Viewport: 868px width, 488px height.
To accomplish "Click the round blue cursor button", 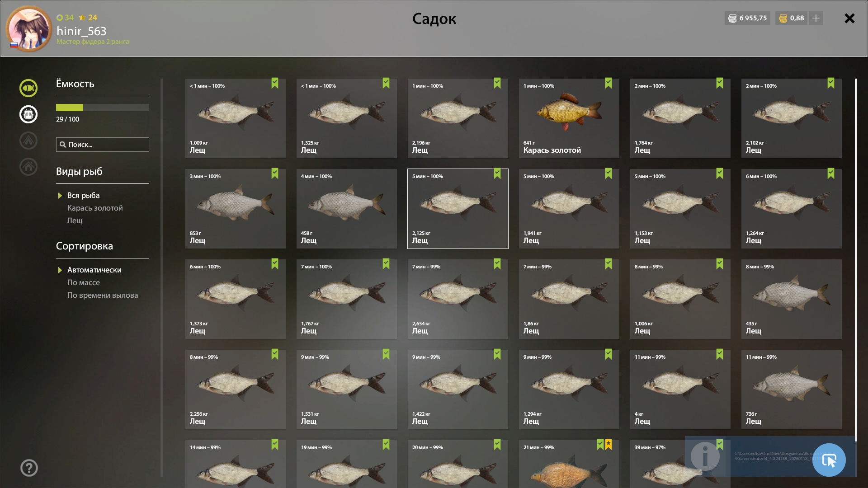I will 829,460.
